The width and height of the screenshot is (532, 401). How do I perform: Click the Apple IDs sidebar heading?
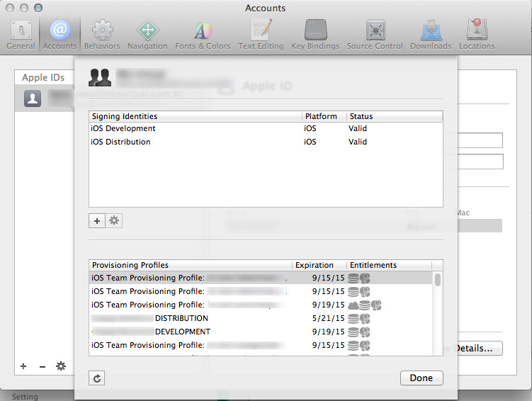click(43, 78)
